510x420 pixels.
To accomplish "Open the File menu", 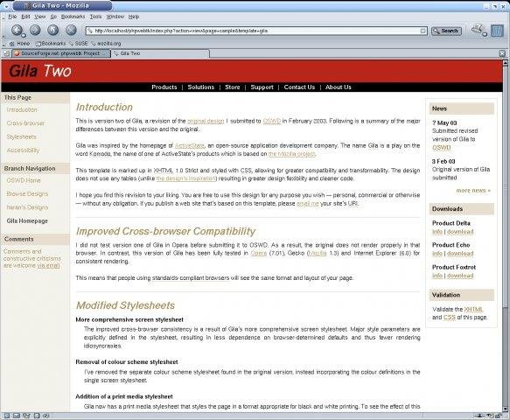I will 12,17.
